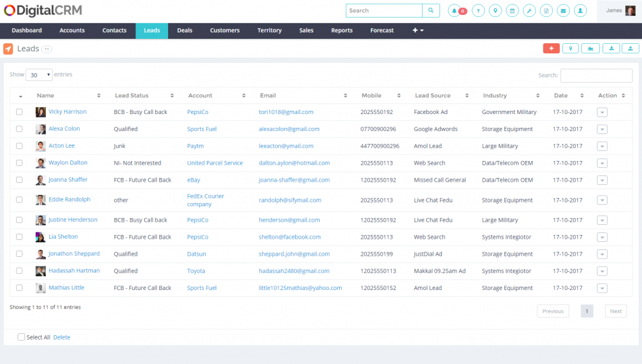Open Vicky Harrison lead link
This screenshot has height=364, width=642.
click(68, 112)
